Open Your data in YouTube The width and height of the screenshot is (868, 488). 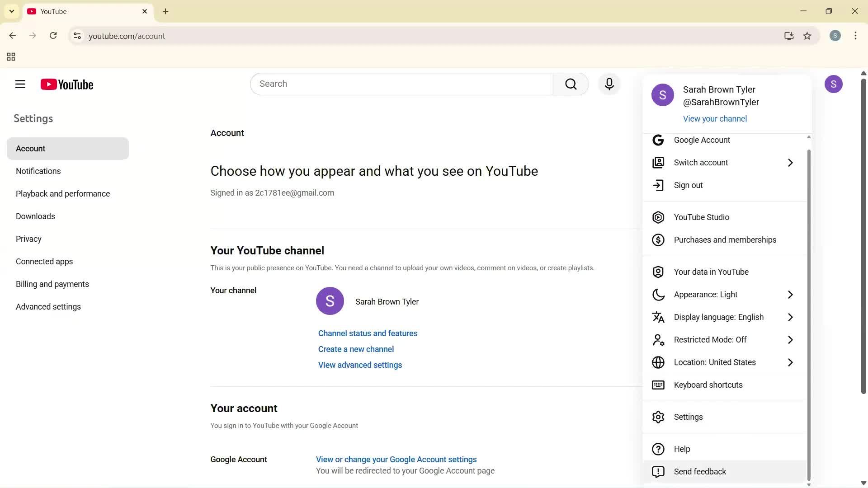[711, 272]
